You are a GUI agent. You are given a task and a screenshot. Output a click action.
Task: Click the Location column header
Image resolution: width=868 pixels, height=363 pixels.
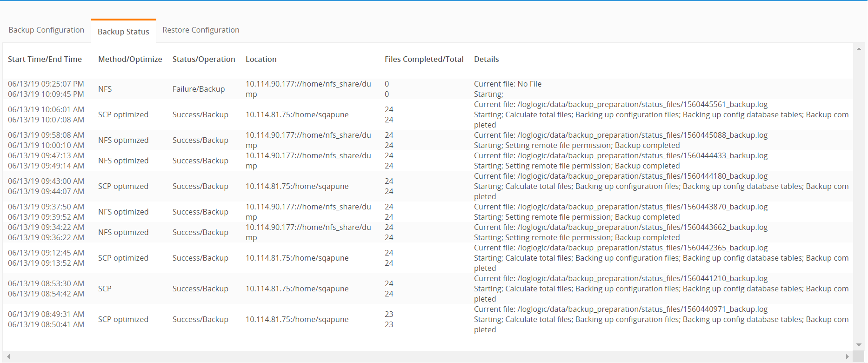tap(261, 59)
